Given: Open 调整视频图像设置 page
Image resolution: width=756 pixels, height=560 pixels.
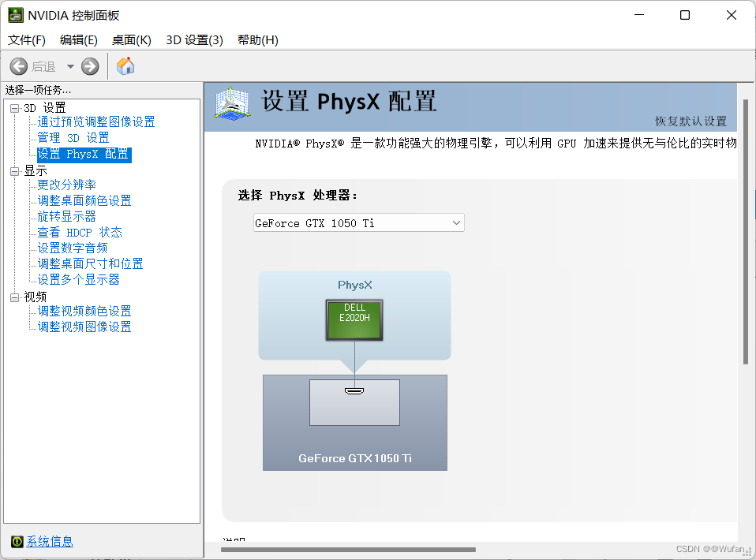Looking at the screenshot, I should (84, 327).
